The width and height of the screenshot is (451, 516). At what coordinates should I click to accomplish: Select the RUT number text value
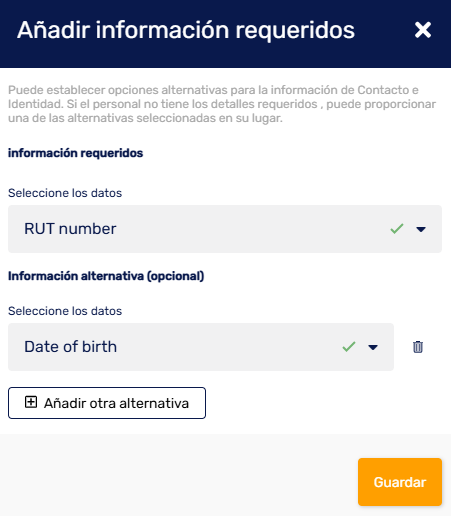70,229
